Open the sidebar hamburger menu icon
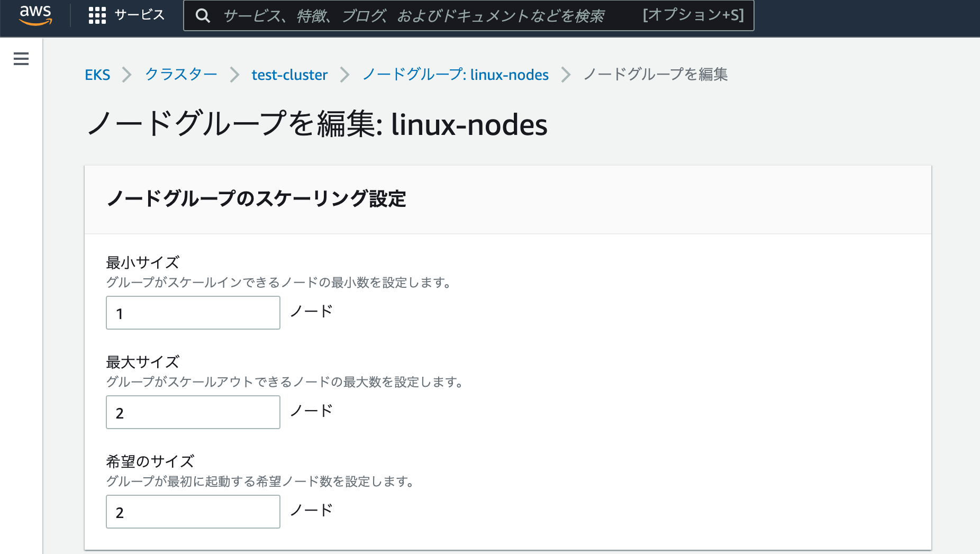Image resolution: width=980 pixels, height=554 pixels. [x=21, y=59]
